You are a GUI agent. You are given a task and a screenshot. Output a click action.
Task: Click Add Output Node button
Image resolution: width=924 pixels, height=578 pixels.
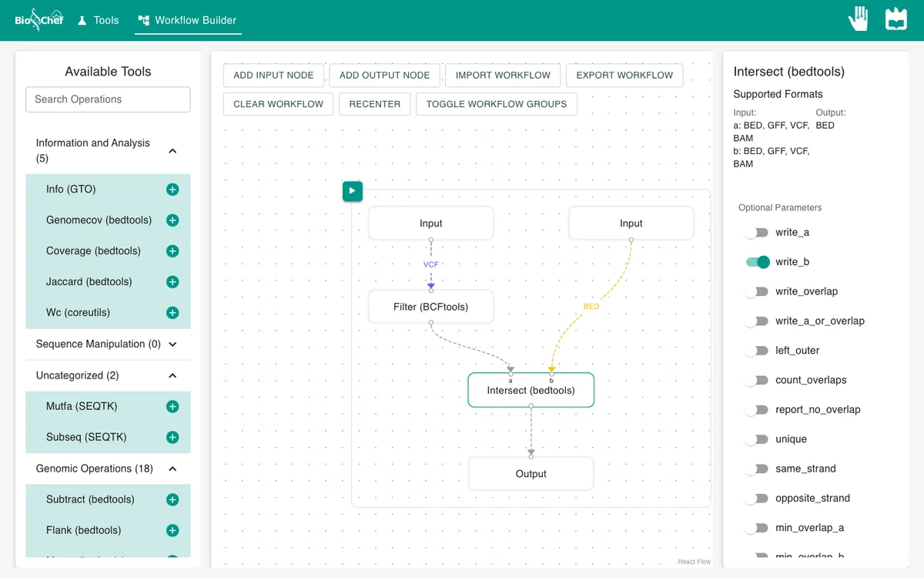[385, 76]
